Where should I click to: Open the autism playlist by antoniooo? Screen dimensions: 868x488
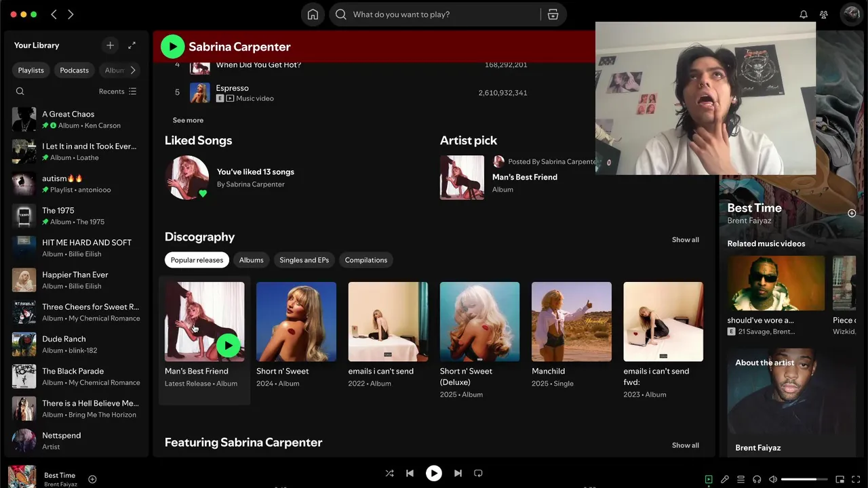coord(76,184)
